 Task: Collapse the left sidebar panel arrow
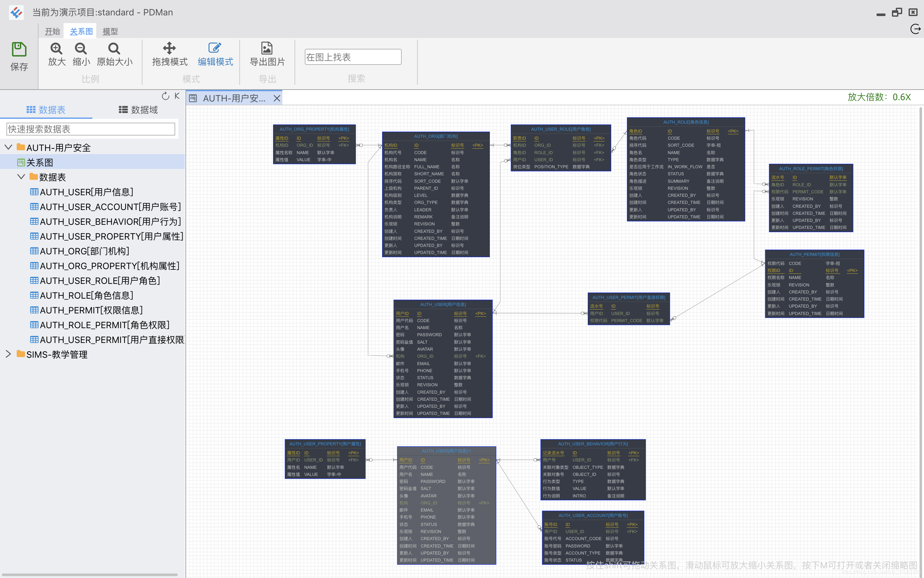[x=177, y=96]
